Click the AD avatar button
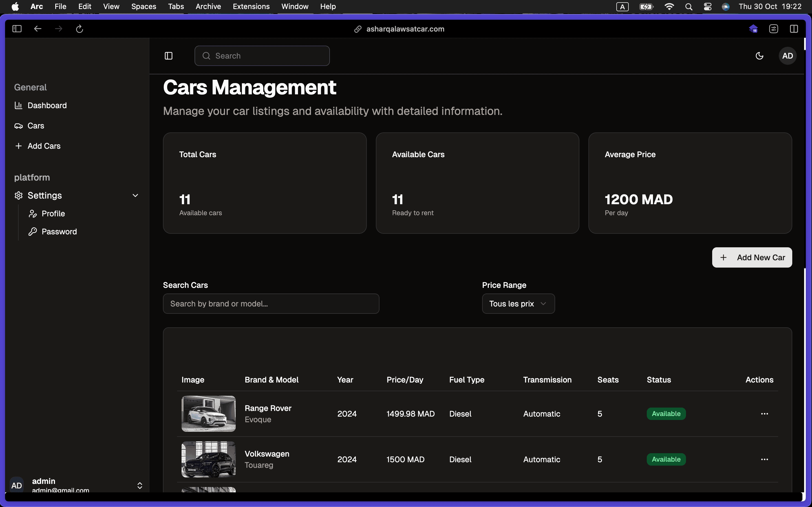Image resolution: width=812 pixels, height=507 pixels. pyautogui.click(x=787, y=56)
